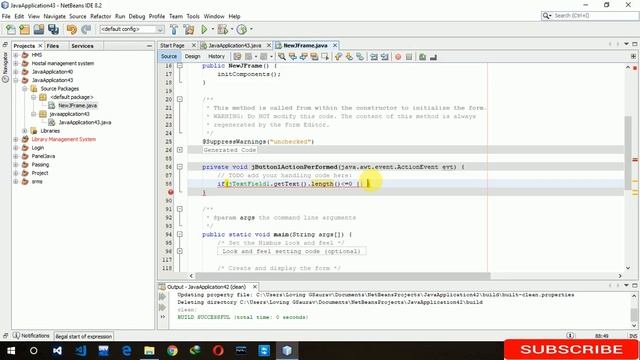640x360 pixels.
Task: Click the find selection magnifier icon in editor toolbar
Action: point(282,57)
